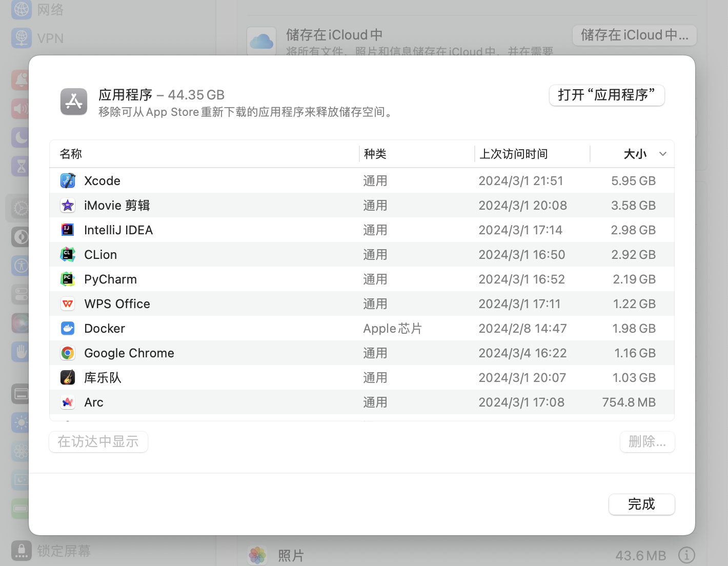
Task: Click the 2024/2/8 14:47 access time
Action: coord(522,329)
